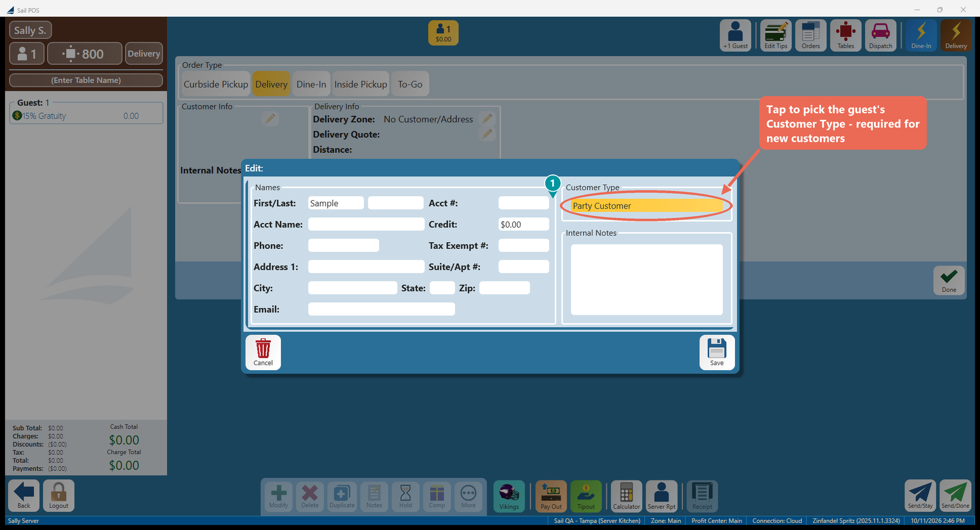Click the Email field
980x530 pixels.
tap(381, 309)
